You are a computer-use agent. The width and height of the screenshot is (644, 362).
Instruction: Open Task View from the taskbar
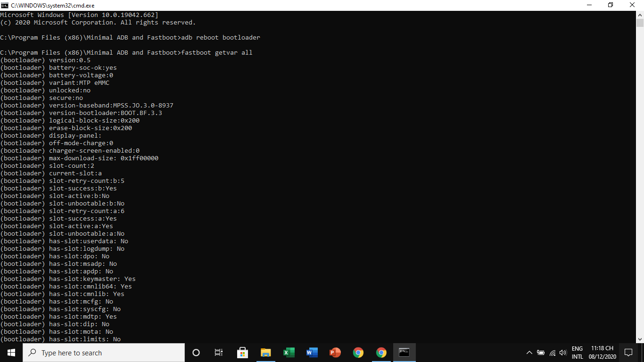pos(219,353)
